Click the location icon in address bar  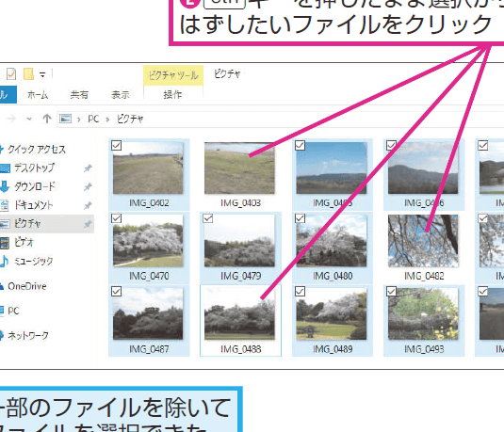[65, 119]
